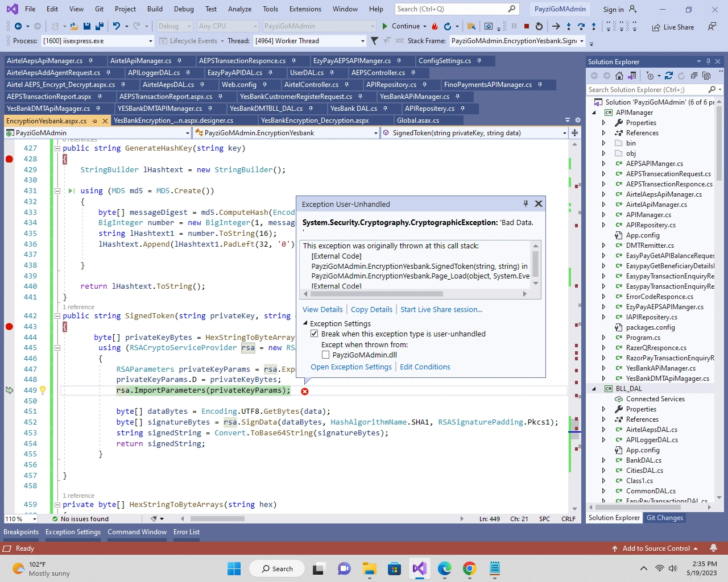This screenshot has width=728, height=582.
Task: Click the Continue debugging play icon
Action: (x=385, y=26)
